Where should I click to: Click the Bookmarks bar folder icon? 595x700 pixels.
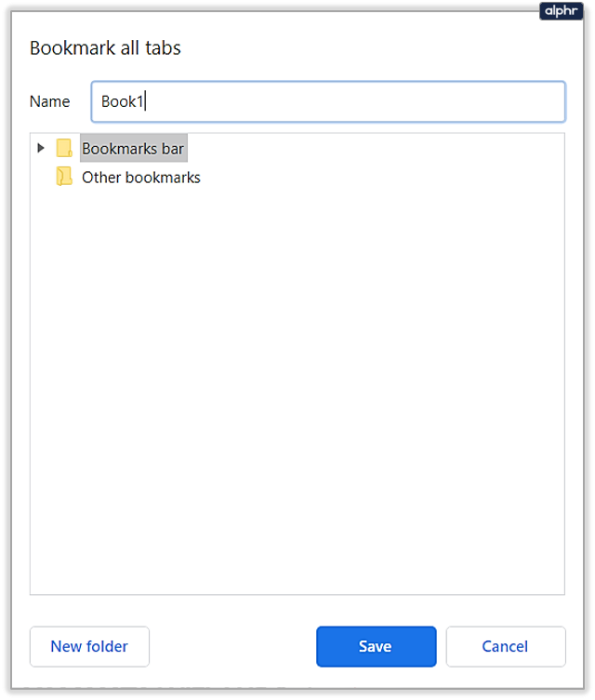(x=64, y=148)
